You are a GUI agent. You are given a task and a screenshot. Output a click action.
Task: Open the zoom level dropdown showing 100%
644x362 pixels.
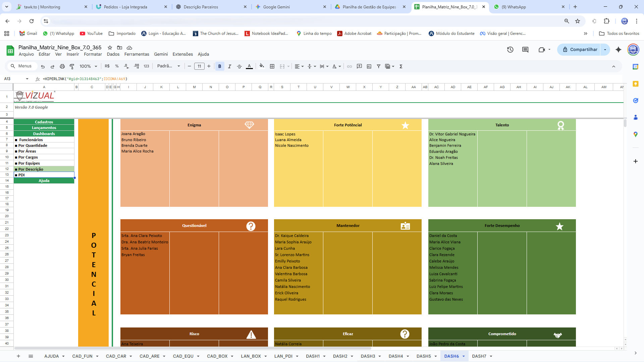[88, 66]
